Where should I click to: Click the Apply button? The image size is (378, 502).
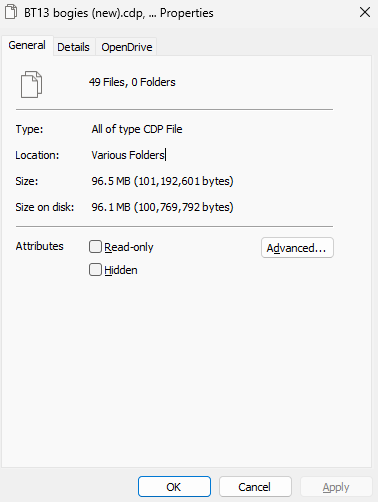[x=336, y=487]
